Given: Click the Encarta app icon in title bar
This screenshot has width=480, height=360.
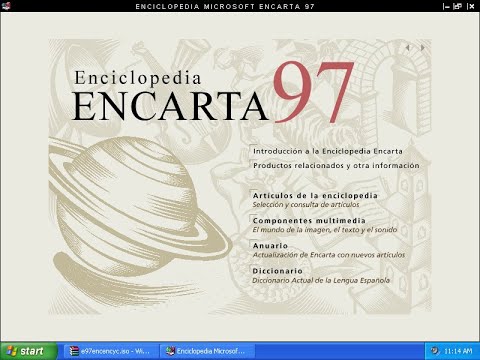Looking at the screenshot, I should point(6,6).
